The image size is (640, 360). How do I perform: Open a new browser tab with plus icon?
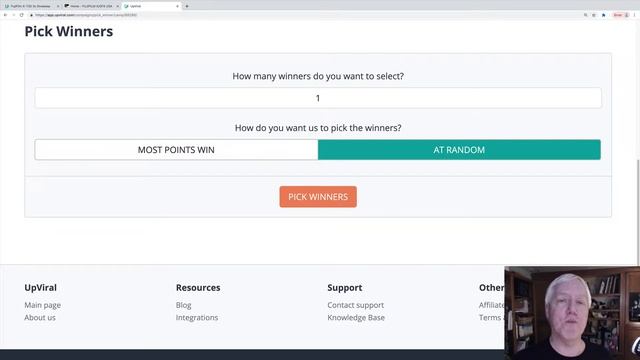point(187,6)
